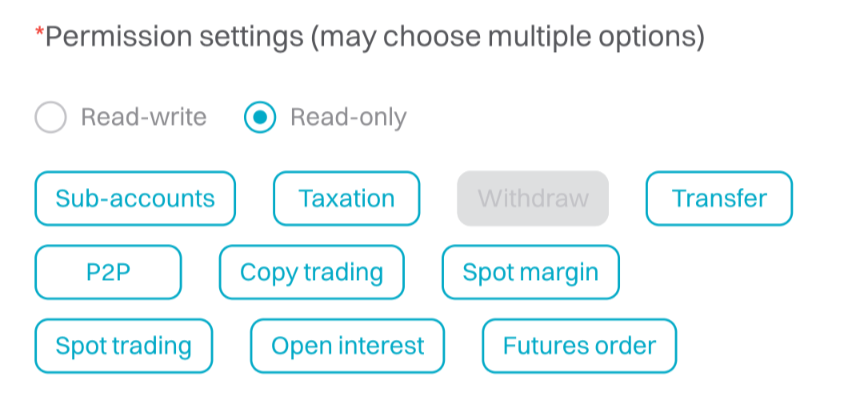This screenshot has height=417, width=864.
Task: Click the Read-only label text
Action: (x=348, y=118)
